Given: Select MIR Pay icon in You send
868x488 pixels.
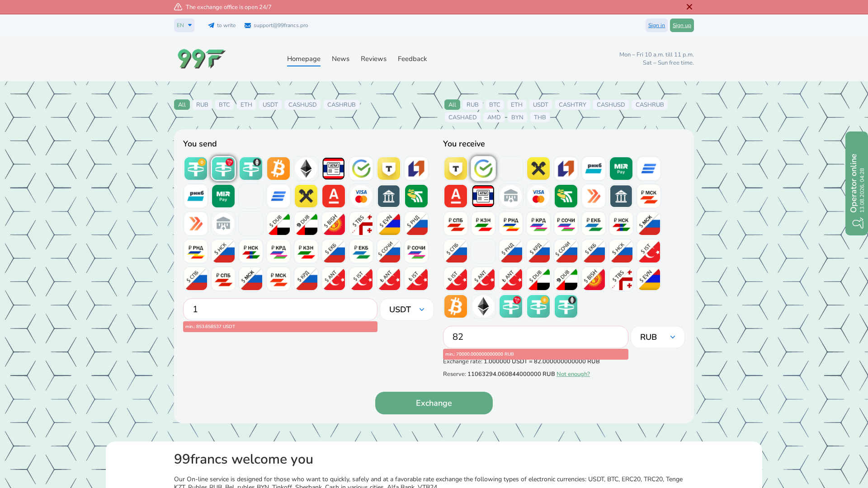Looking at the screenshot, I should pyautogui.click(x=223, y=196).
